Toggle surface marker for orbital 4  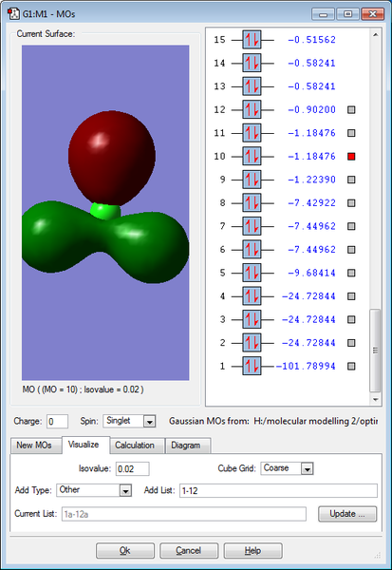click(x=351, y=296)
